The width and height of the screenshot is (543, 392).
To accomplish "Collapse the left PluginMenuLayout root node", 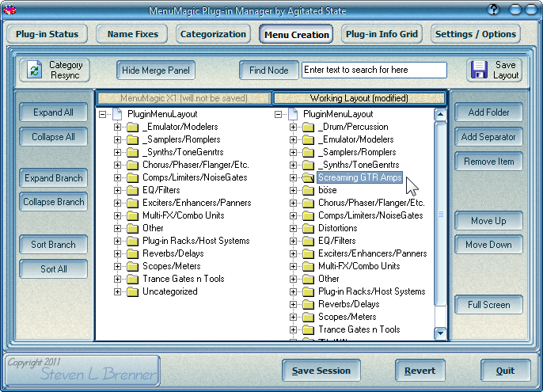I will click(103, 114).
